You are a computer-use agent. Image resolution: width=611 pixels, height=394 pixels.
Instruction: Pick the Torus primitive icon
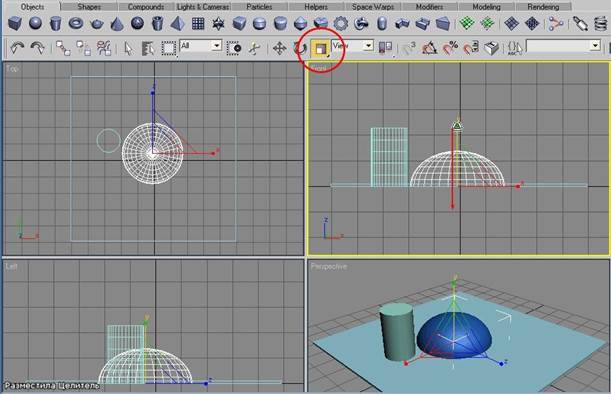[x=76, y=23]
